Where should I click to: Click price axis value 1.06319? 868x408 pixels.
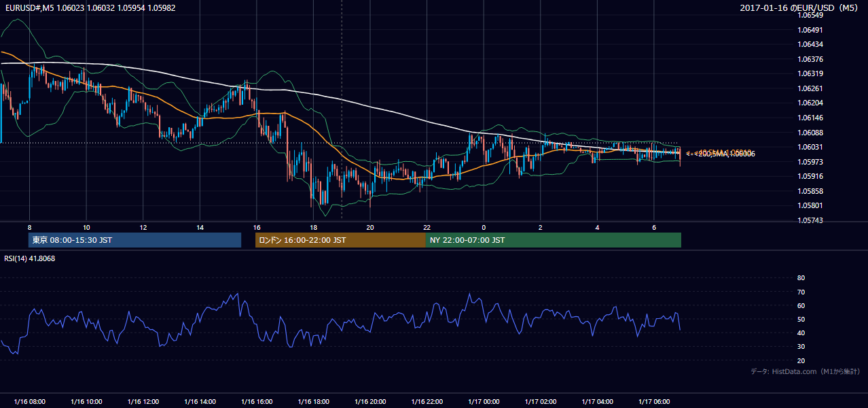pos(810,73)
